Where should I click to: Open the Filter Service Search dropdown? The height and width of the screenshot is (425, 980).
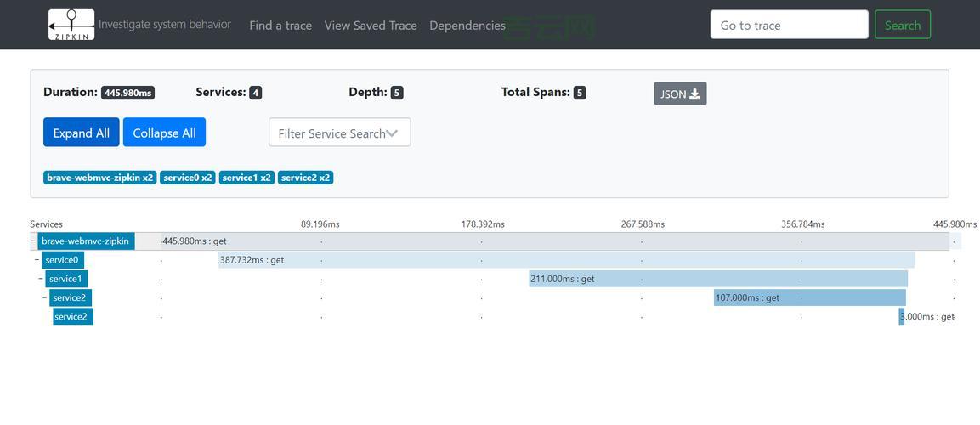[339, 133]
